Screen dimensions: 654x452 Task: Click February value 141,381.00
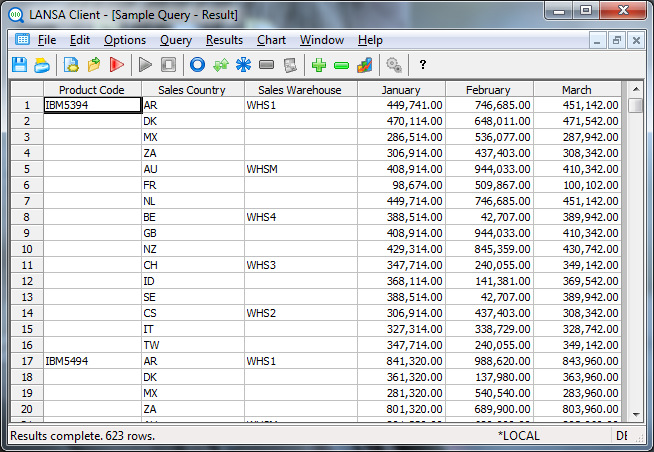coord(490,281)
